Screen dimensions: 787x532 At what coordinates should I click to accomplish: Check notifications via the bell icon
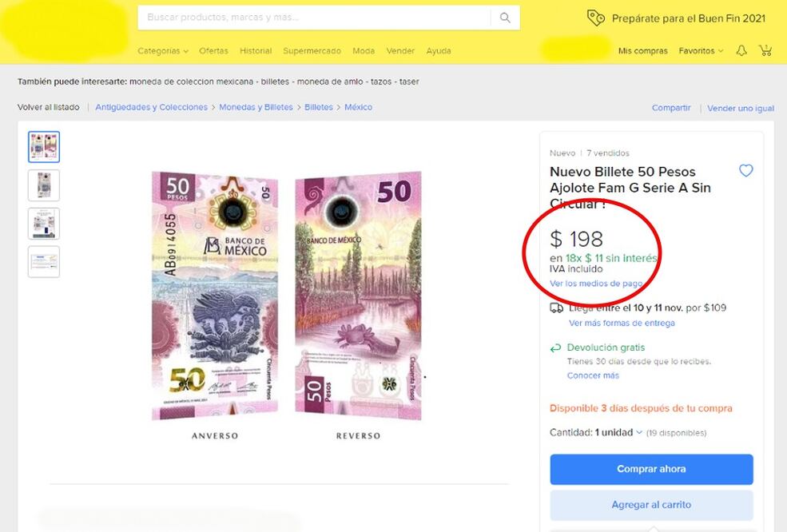741,50
